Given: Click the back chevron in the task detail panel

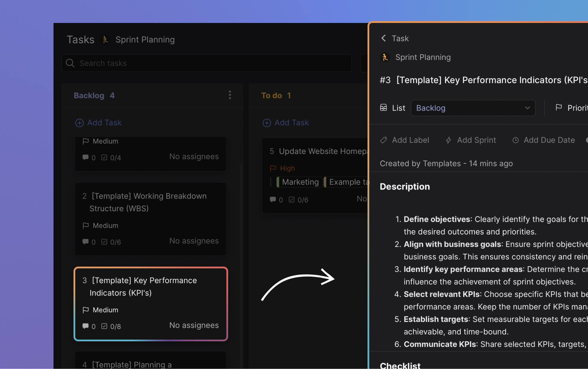Looking at the screenshot, I should click(x=383, y=38).
